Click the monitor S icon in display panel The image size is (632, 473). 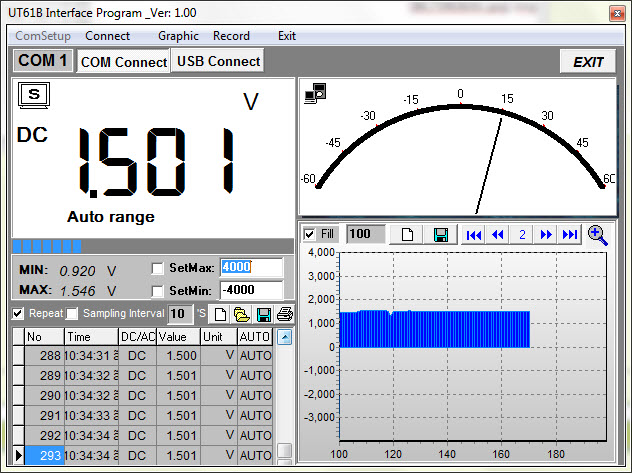click(34, 95)
